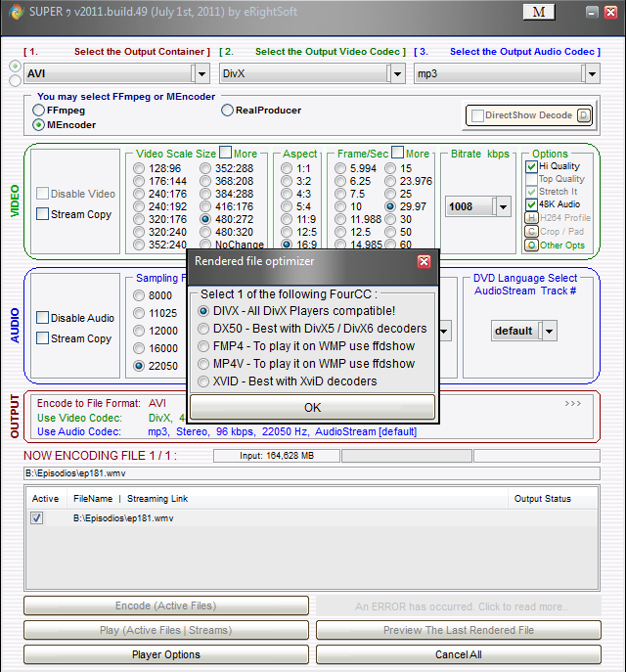This screenshot has height=672, width=626.
Task: Open the AudioStream Track default dropdown
Action: pos(550,331)
